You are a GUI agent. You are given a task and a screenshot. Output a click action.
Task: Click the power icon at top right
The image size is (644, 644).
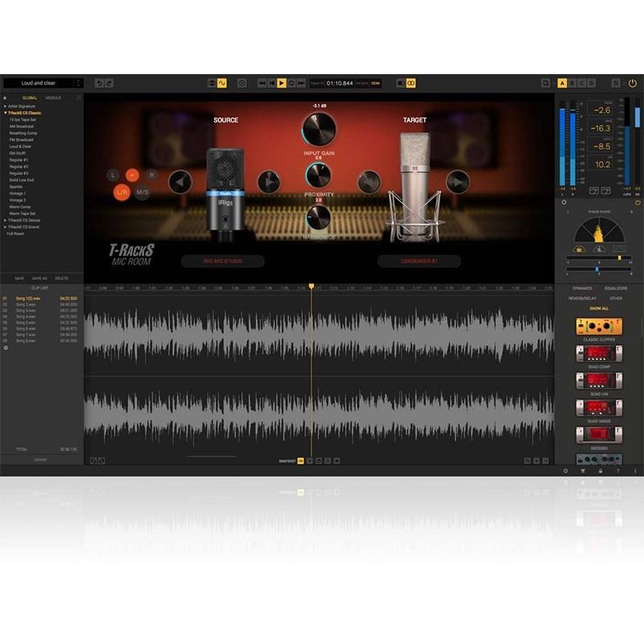click(632, 84)
